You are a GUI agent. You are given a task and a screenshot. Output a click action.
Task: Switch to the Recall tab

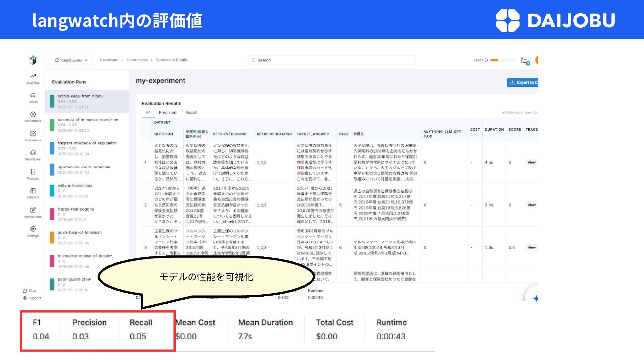191,113
